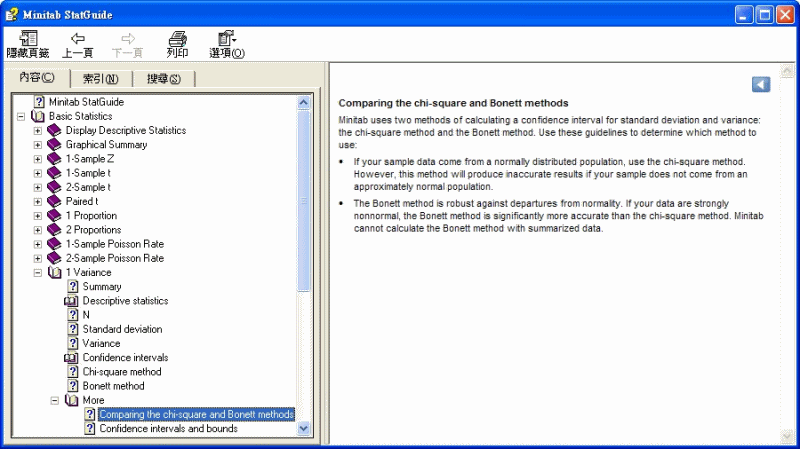Click the Display Descriptive Statistics book icon
Image resolution: width=800 pixels, height=449 pixels.
54,131
